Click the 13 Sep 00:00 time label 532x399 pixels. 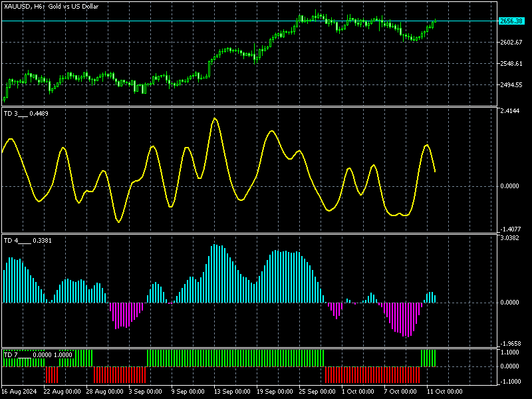click(232, 392)
